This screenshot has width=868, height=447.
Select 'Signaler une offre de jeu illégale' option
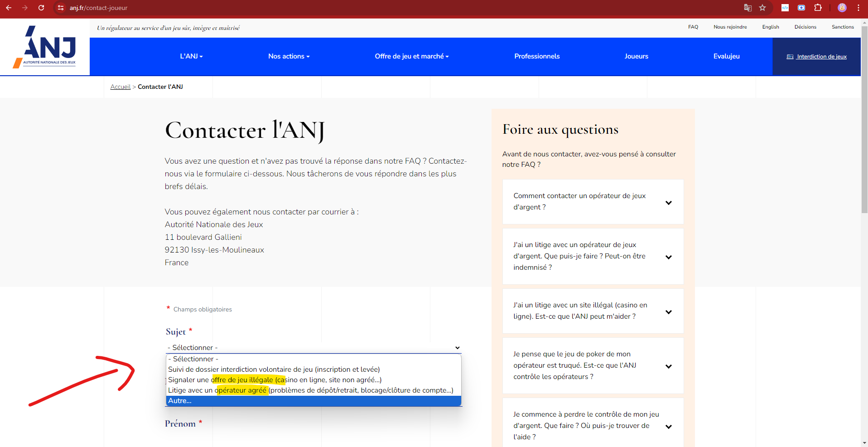coord(313,379)
